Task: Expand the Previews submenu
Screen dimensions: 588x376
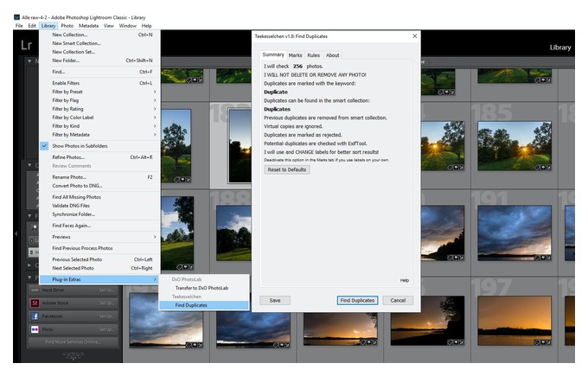Action: pyautogui.click(x=99, y=237)
